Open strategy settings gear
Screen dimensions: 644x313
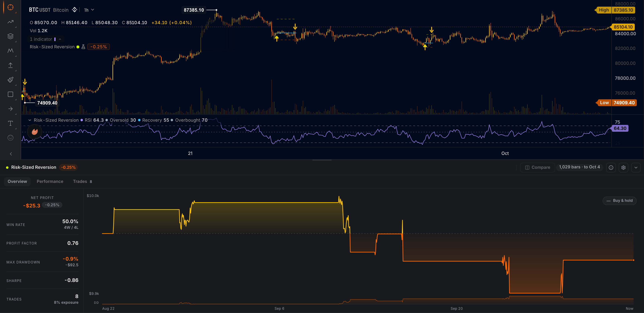point(623,168)
